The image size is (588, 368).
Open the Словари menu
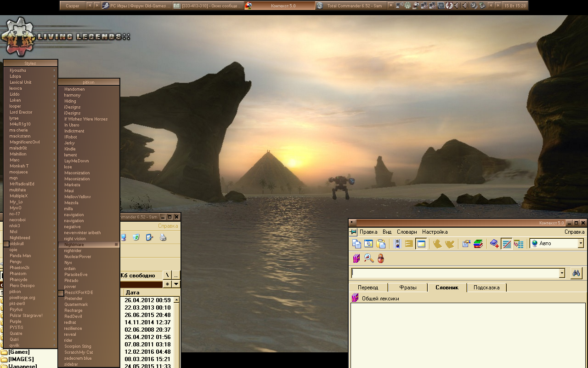tap(407, 232)
